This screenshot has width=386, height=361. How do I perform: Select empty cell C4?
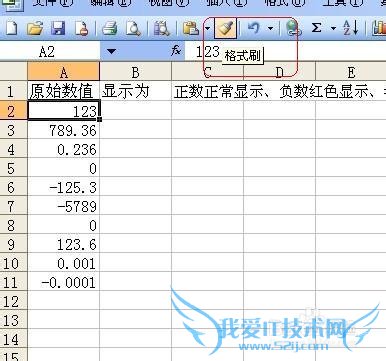208,149
